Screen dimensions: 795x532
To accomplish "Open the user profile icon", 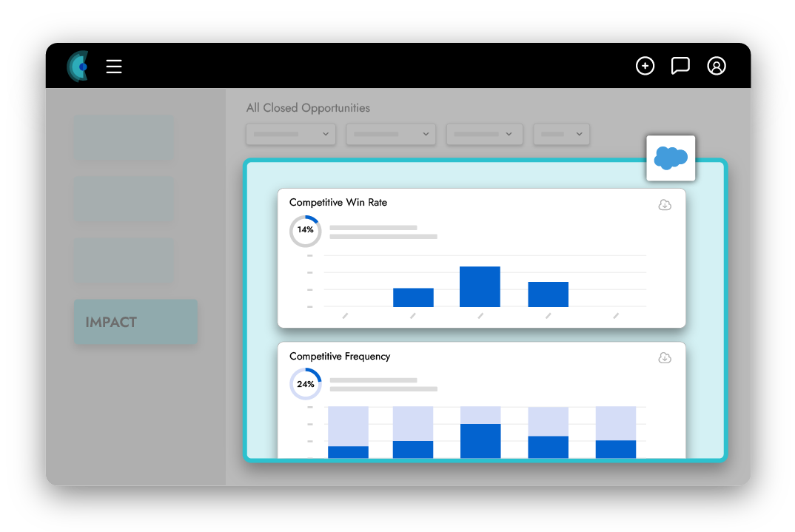I will [716, 66].
